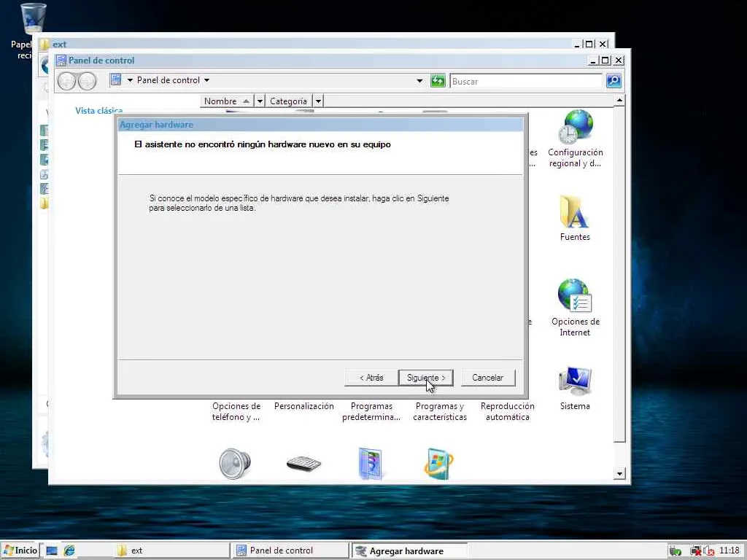
Task: Open Opciones de Internet icon
Action: click(575, 307)
